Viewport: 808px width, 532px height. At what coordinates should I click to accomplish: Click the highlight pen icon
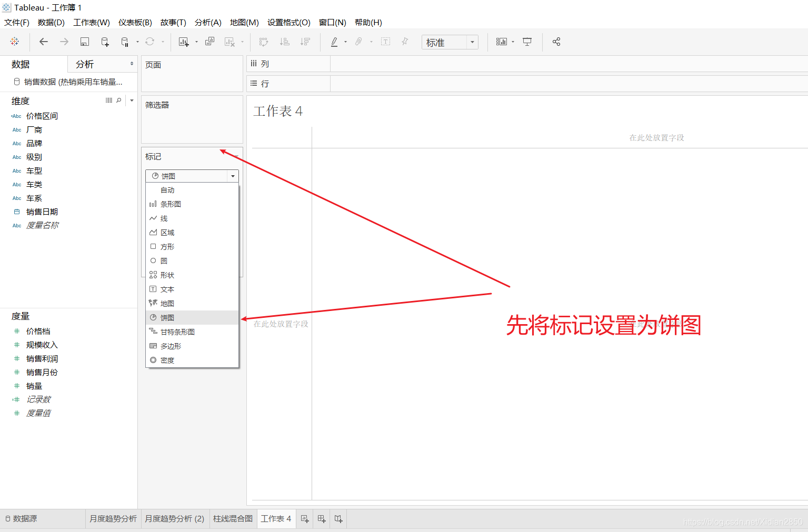pos(334,42)
